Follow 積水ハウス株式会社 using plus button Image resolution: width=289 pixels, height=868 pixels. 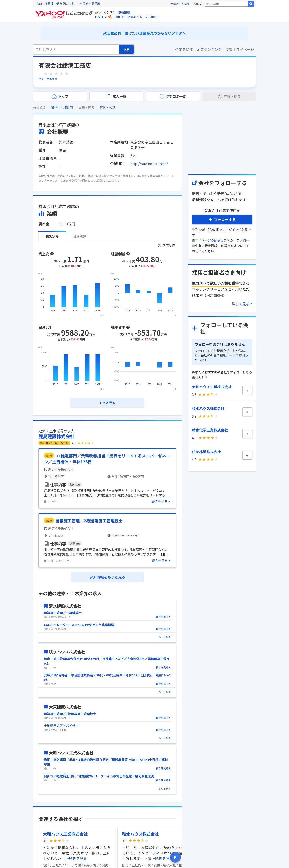tap(247, 412)
